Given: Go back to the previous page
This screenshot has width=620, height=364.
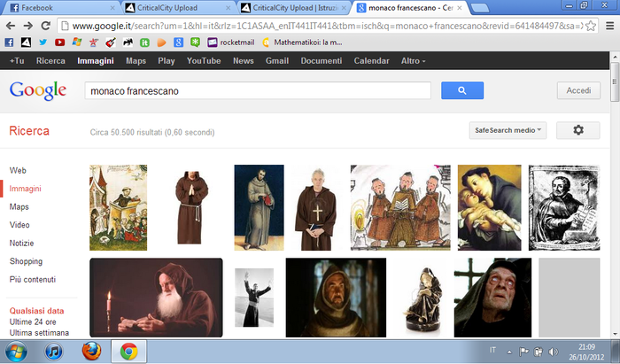Looking at the screenshot, I should (11, 26).
